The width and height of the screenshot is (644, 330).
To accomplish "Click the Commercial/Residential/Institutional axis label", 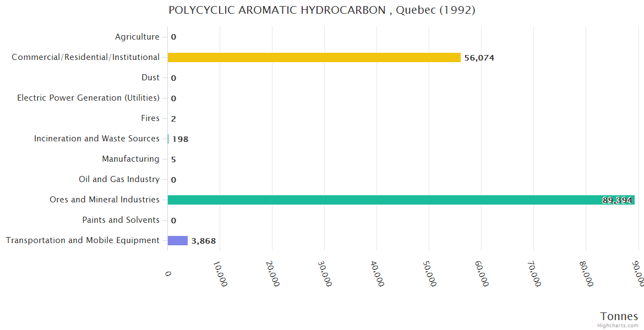I will (x=85, y=57).
